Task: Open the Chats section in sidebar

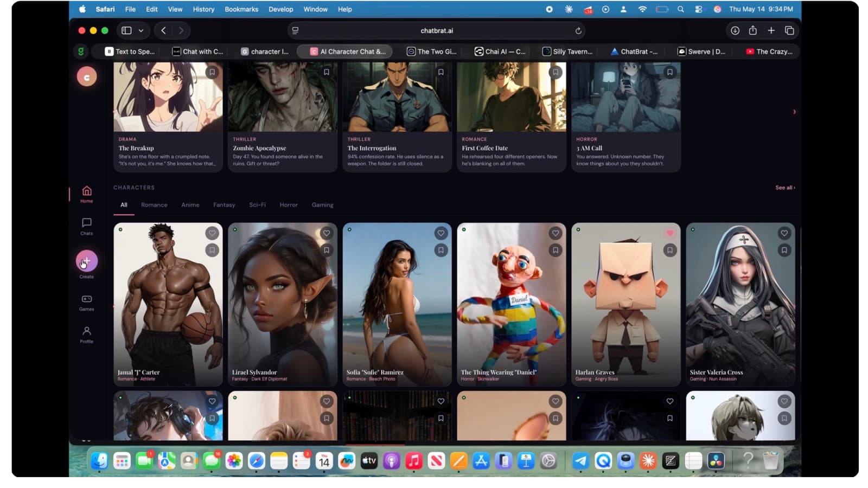Action: 86,226
